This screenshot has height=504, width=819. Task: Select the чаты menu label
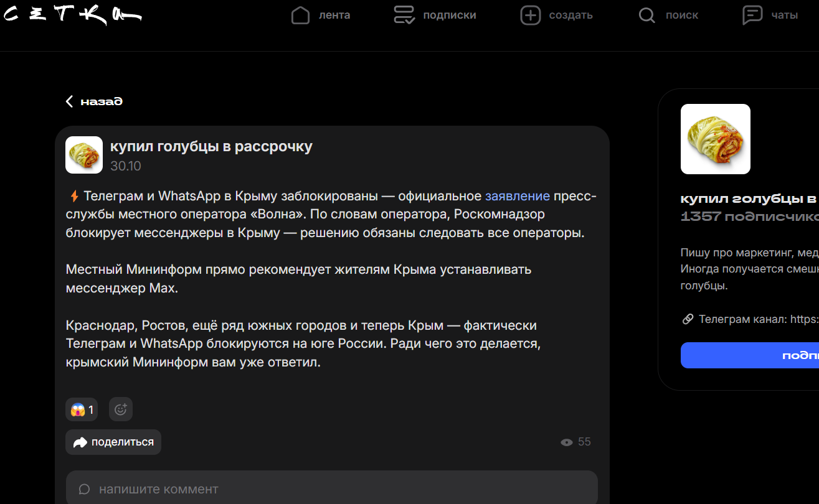click(784, 16)
